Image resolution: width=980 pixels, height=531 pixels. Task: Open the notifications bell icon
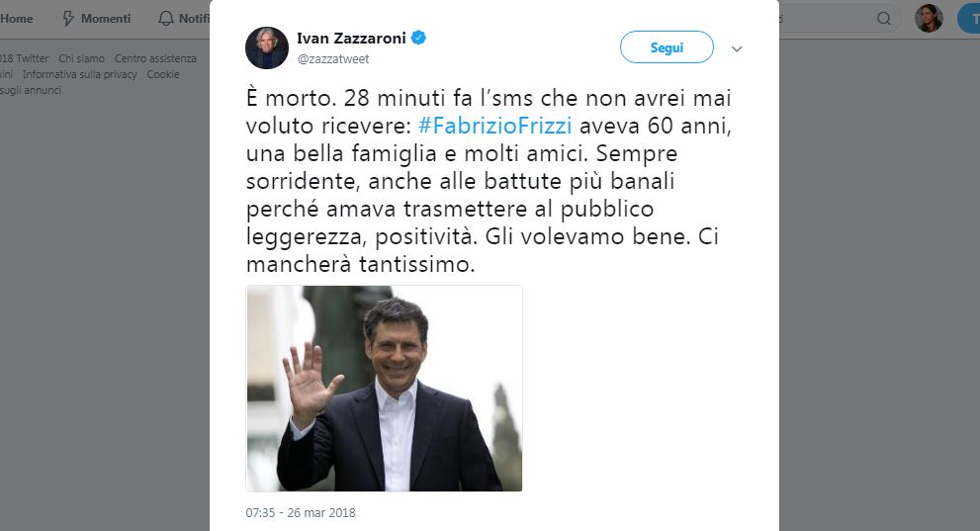(x=165, y=19)
